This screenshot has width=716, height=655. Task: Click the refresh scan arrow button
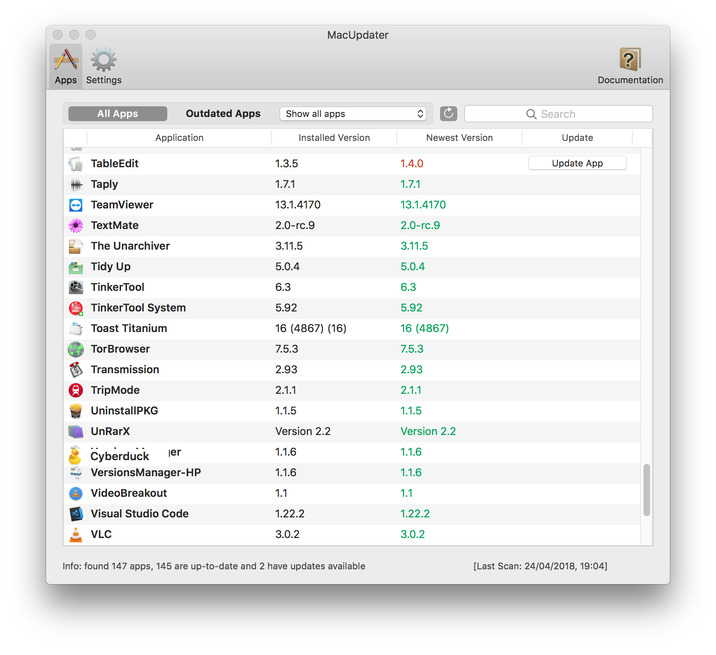(448, 114)
